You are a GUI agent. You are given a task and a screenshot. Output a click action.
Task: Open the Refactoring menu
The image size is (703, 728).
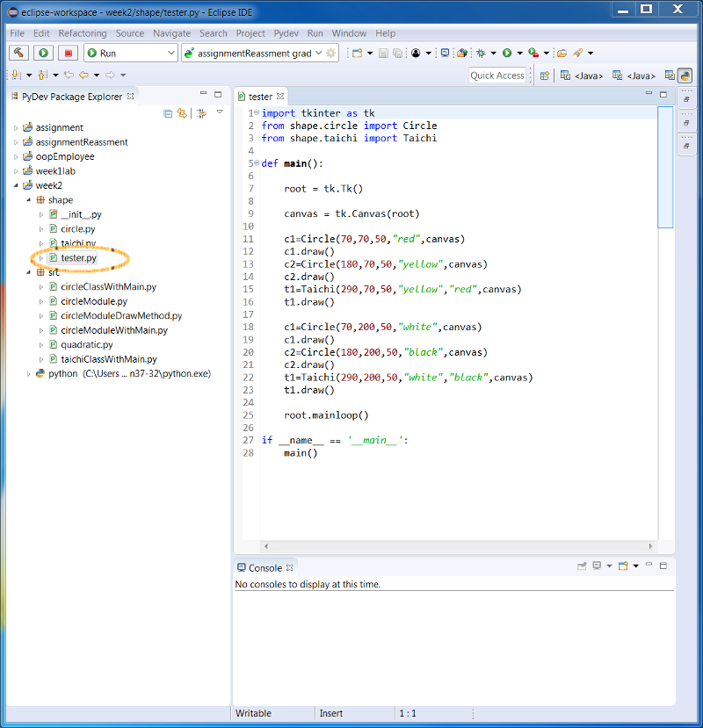pos(82,33)
